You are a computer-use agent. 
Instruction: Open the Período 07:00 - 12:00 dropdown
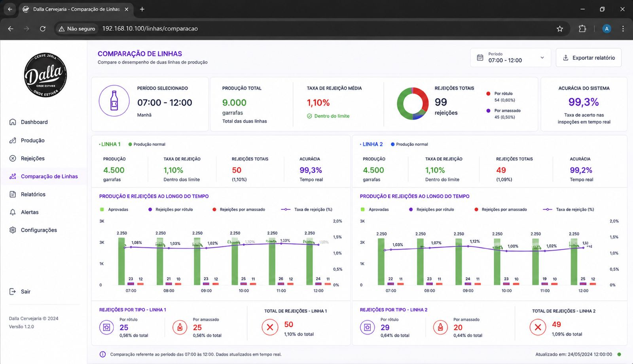click(x=511, y=58)
